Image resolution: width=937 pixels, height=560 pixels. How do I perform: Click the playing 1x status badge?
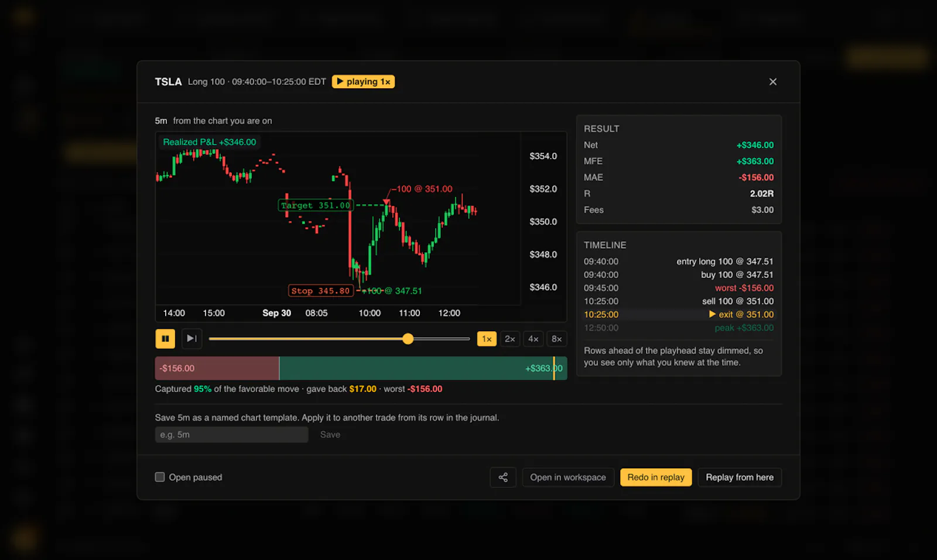pyautogui.click(x=363, y=82)
